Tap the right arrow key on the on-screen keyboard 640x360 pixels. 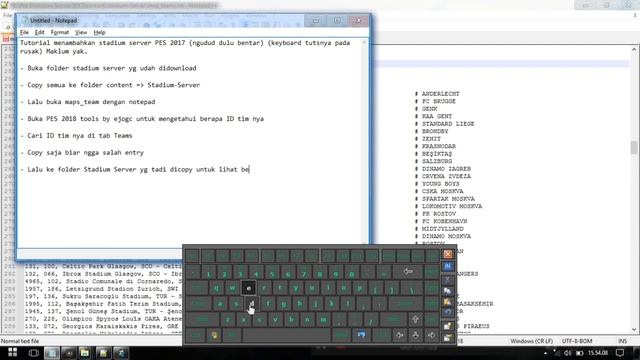coord(431,335)
